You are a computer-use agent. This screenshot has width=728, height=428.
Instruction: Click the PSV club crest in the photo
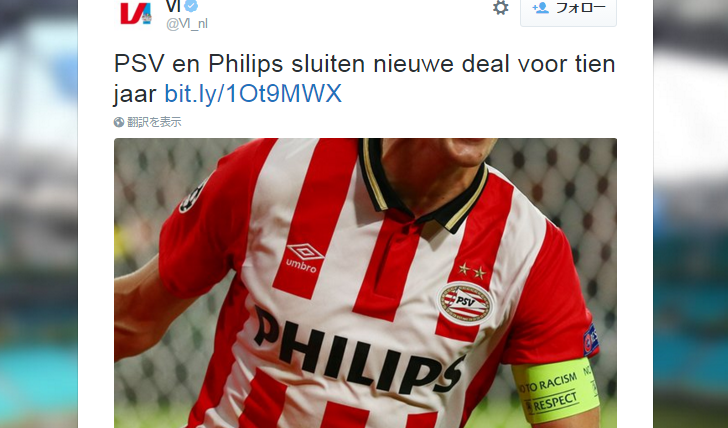(465, 303)
